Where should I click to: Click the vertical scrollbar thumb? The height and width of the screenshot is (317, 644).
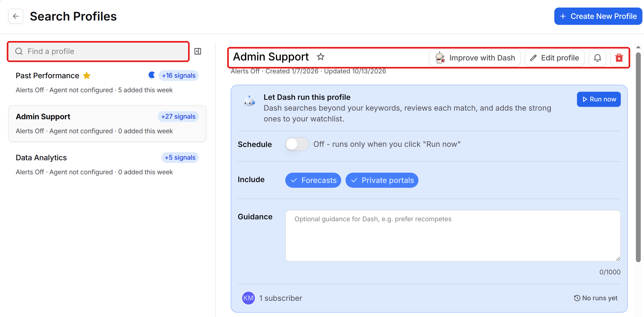(638, 157)
